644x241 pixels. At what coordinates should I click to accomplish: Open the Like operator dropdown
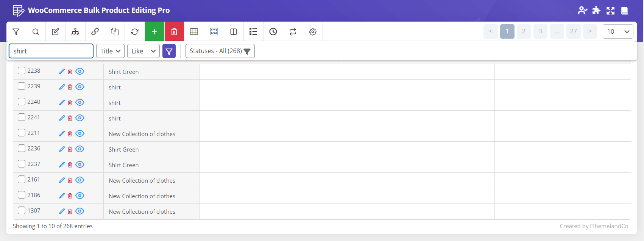point(143,51)
